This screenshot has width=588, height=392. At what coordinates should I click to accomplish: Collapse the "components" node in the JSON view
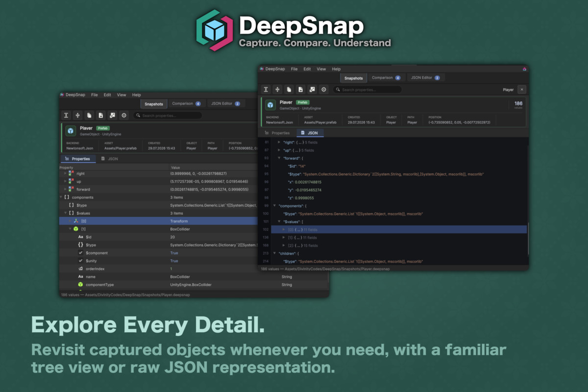click(274, 206)
